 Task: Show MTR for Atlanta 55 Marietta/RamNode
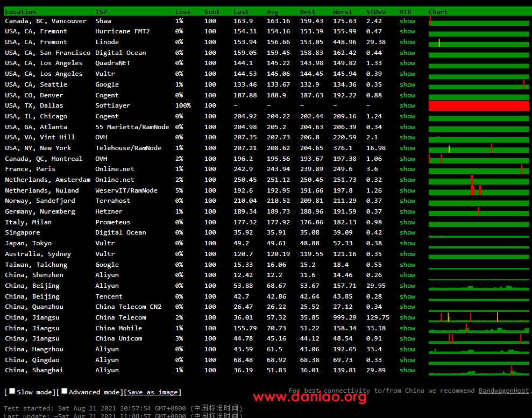407,127
